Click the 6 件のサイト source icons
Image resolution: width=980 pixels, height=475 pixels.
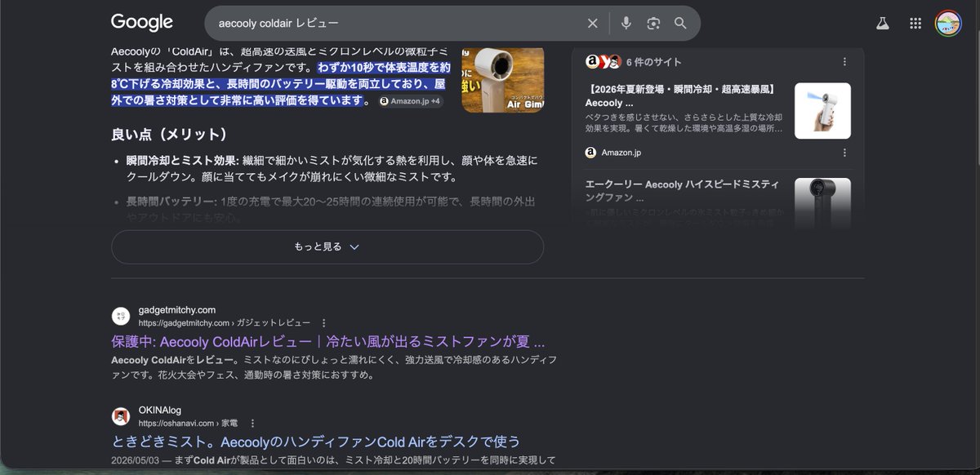point(604,62)
